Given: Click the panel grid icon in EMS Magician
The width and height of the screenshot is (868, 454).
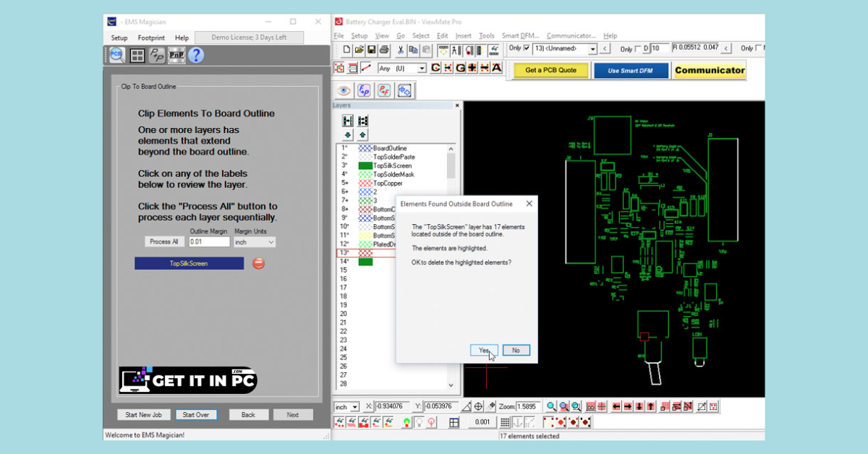Looking at the screenshot, I should [137, 55].
